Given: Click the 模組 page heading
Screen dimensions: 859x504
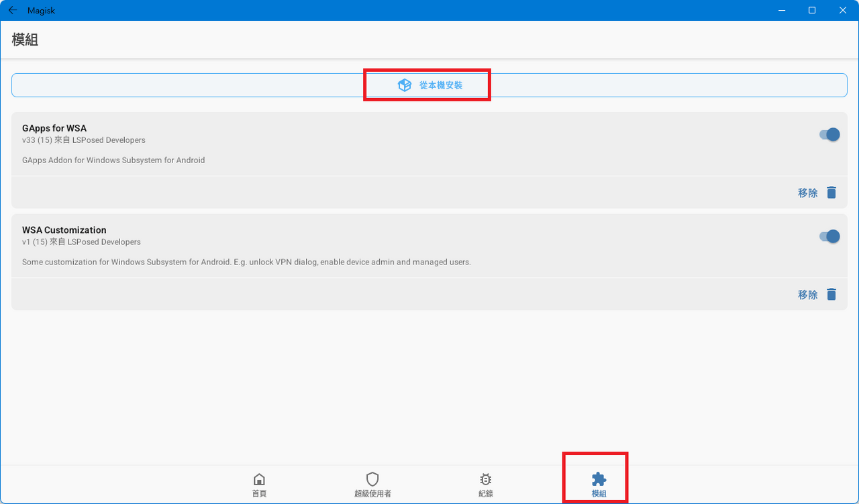Looking at the screenshot, I should pos(25,40).
